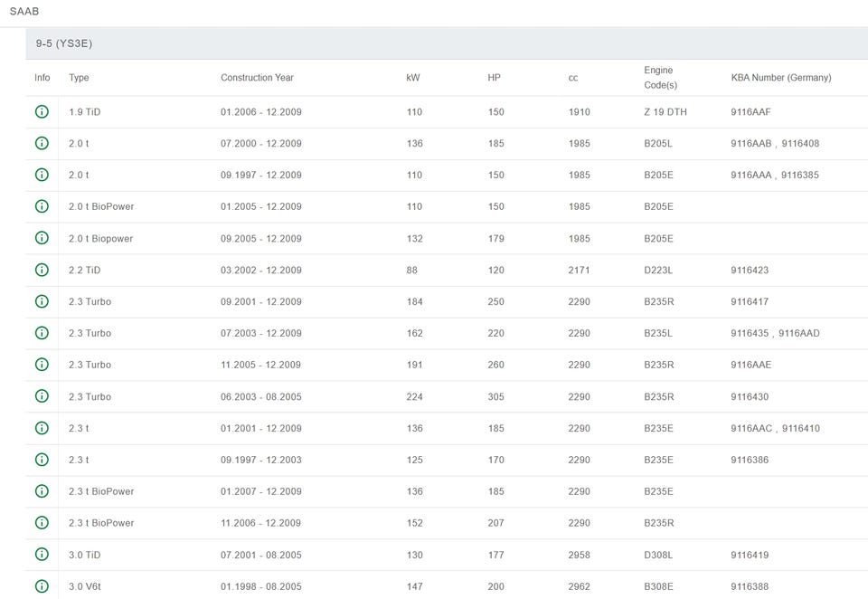The width and height of the screenshot is (868, 599).
Task: Select engine code 'Z 19 DTH'
Action: pos(665,112)
